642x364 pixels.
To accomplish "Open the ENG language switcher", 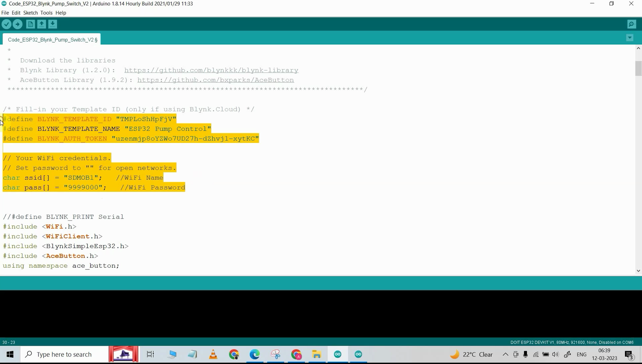I will (x=582, y=354).
